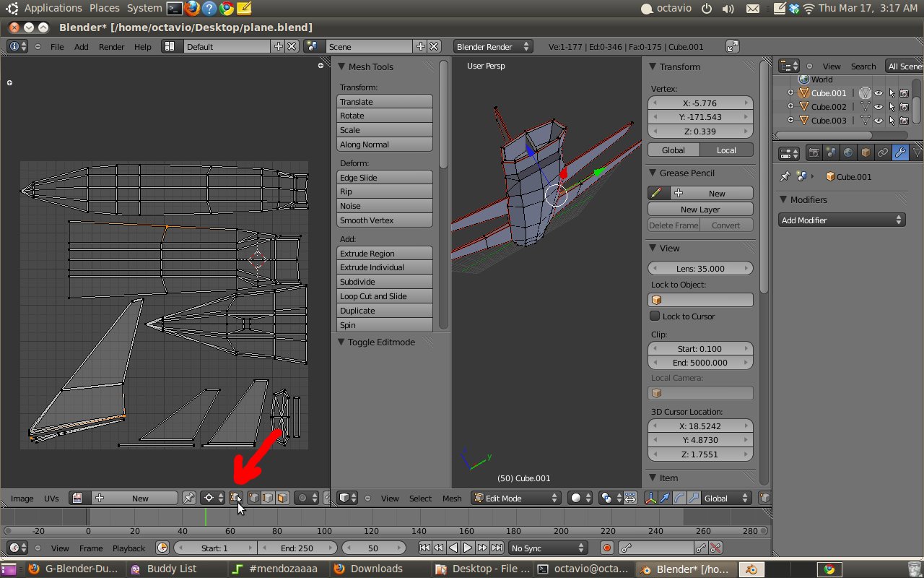Click the Firefox launcher in top panel

click(191, 9)
